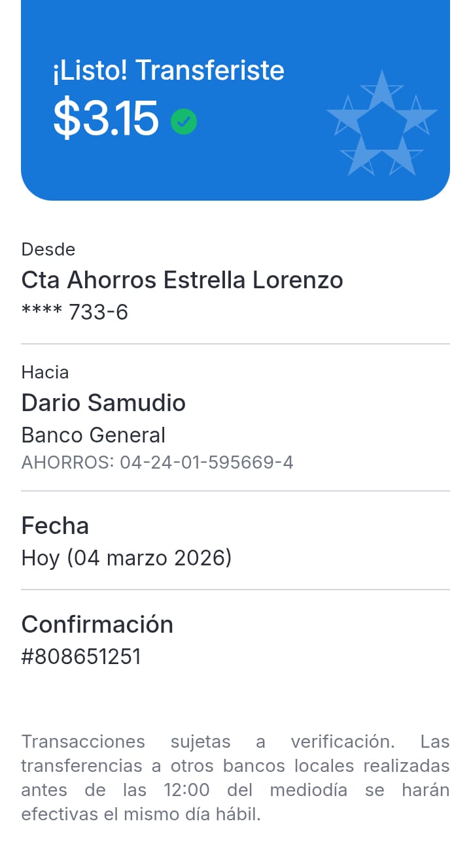Click the Banco General bank name
Viewport: 471px width, 868px height.
coord(94,435)
